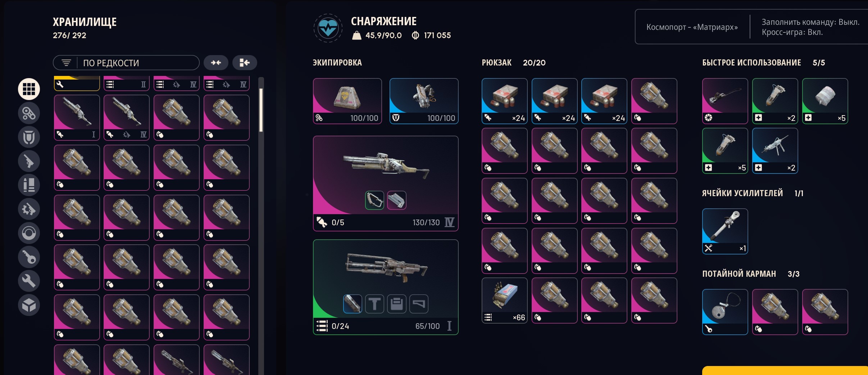Click the yellow button at bottom right

(x=785, y=371)
